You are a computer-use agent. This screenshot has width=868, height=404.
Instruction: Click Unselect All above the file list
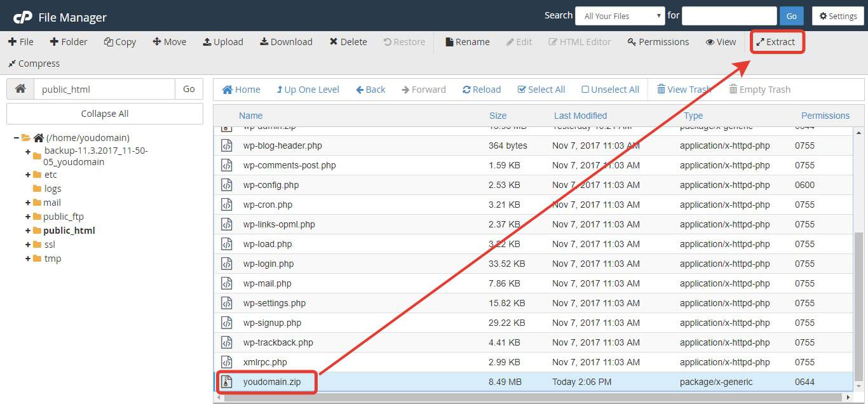pyautogui.click(x=609, y=90)
